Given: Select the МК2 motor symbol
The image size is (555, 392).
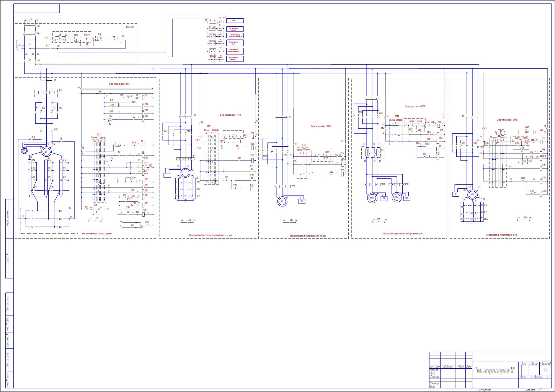Looking at the screenshot, I should pyautogui.click(x=397, y=197).
